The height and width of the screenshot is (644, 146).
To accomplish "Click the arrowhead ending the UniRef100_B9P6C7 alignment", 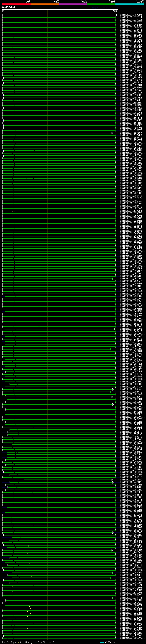I will coord(112,133).
